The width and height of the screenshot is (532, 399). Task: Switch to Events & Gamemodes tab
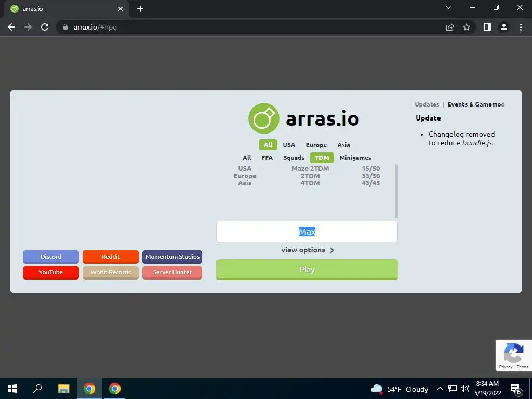476,104
